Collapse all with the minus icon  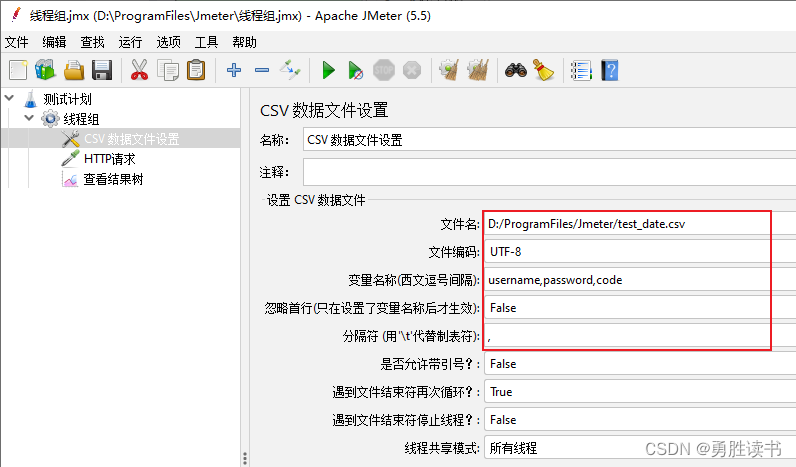tap(262, 70)
